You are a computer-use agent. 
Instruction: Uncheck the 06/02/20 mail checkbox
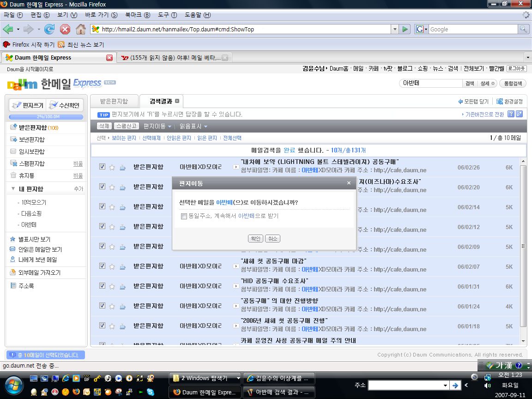click(x=102, y=186)
